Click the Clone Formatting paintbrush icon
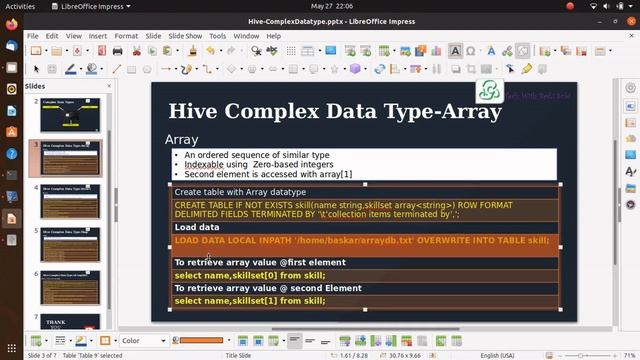640x360 pixels. 193,51
